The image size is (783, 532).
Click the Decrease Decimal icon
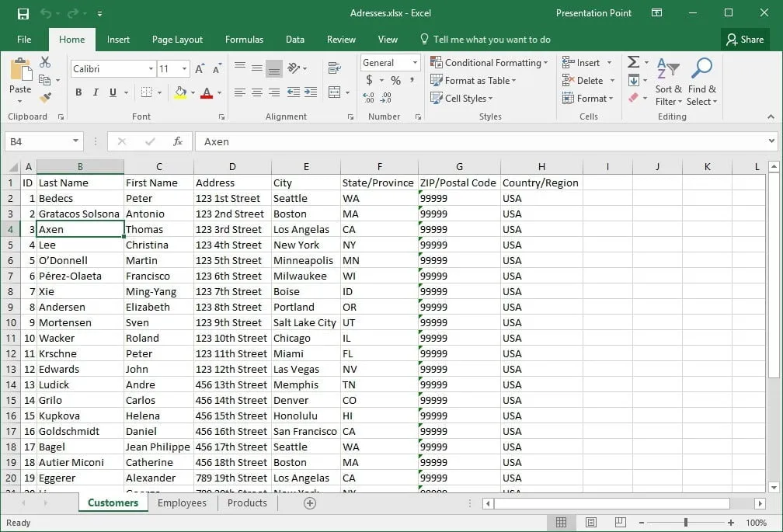tap(385, 98)
